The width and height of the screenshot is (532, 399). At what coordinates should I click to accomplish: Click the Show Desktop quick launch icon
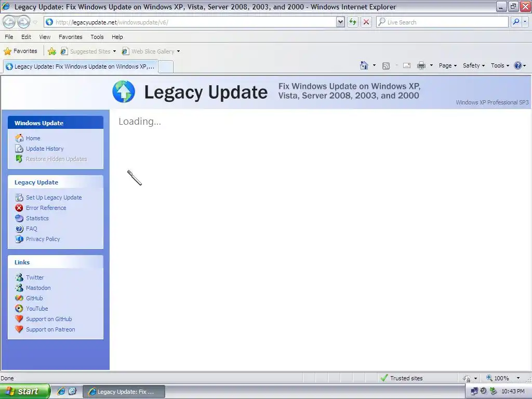point(73,391)
